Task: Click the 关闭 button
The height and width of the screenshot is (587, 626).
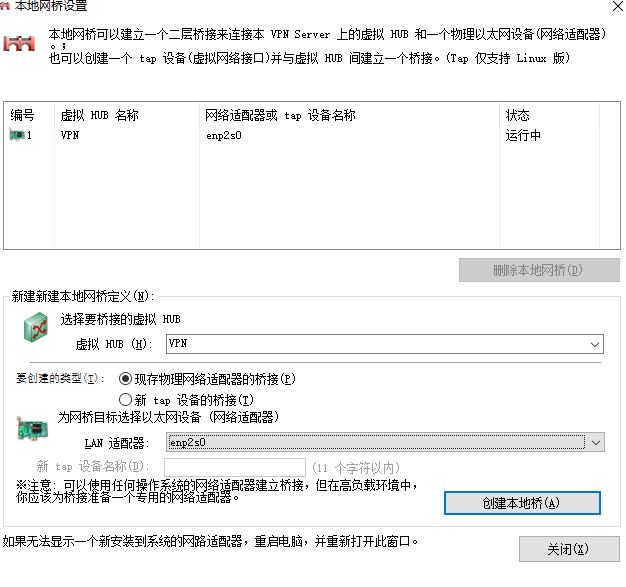Action: [x=569, y=549]
